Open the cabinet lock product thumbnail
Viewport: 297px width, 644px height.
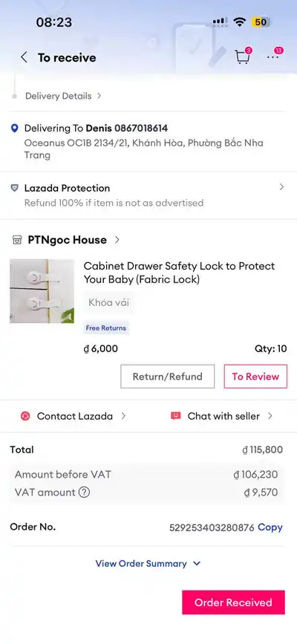click(x=42, y=291)
